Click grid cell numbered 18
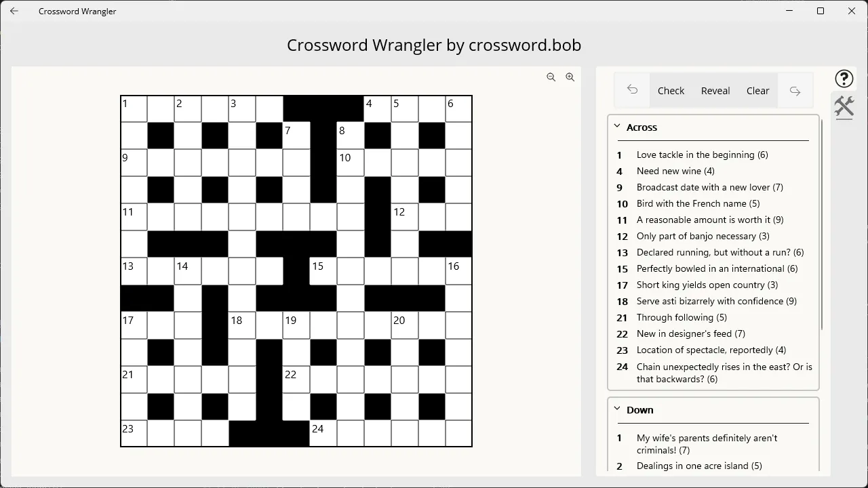Screen dimensions: 868x488 242,326
